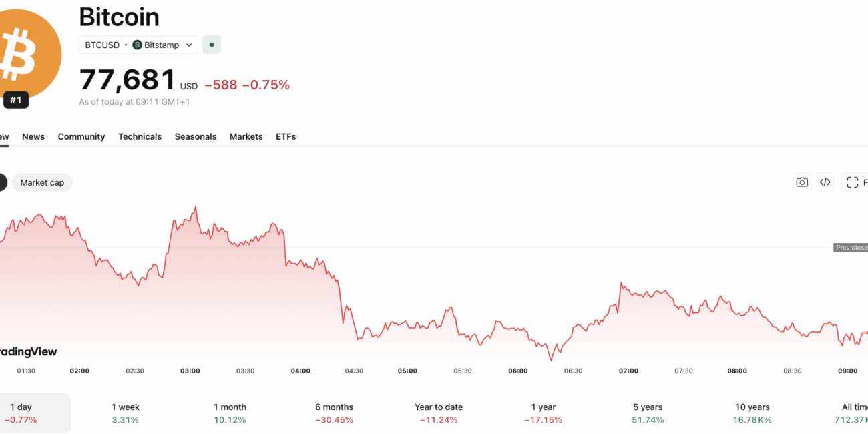
Task: Select the 6 months range
Action: coord(334,413)
